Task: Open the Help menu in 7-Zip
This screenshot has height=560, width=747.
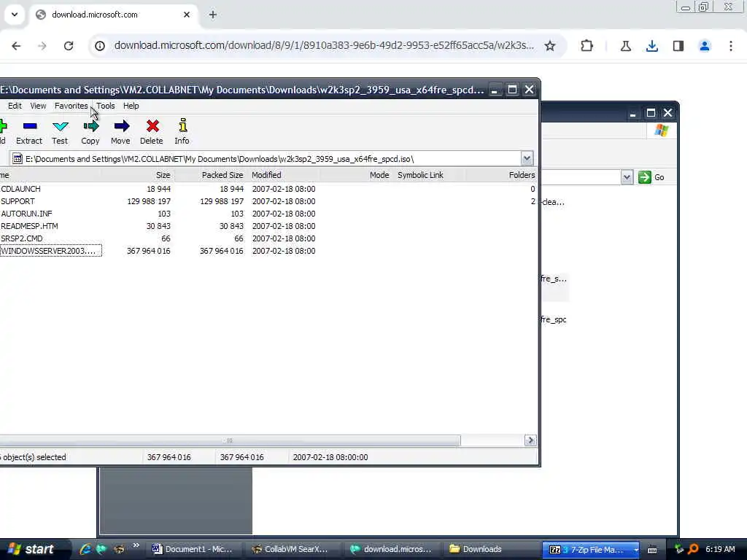Action: click(131, 106)
